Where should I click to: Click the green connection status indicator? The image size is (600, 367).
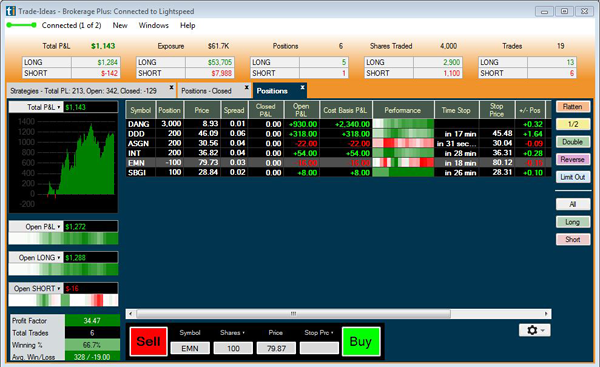21,25
